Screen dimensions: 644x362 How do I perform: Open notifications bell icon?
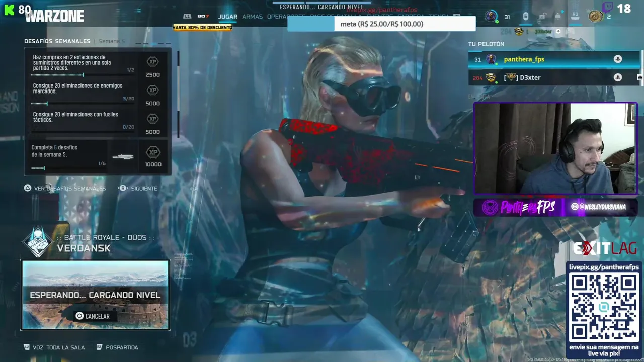pyautogui.click(x=558, y=17)
